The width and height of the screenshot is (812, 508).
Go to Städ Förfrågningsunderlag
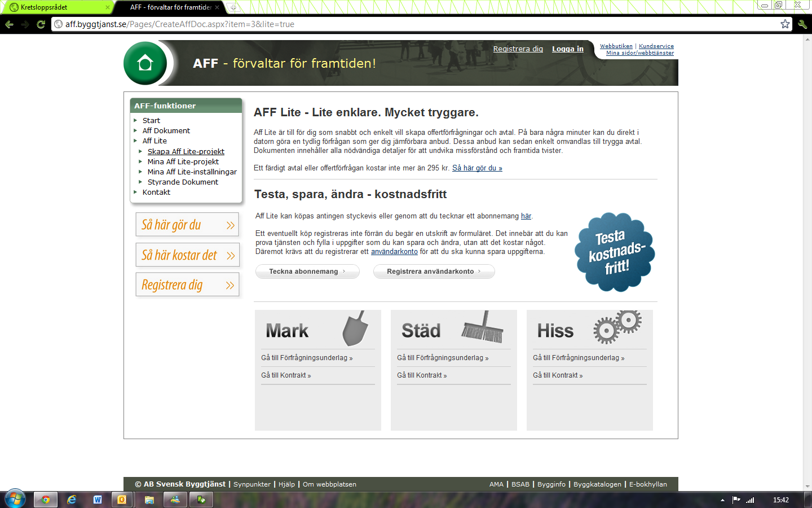(443, 358)
